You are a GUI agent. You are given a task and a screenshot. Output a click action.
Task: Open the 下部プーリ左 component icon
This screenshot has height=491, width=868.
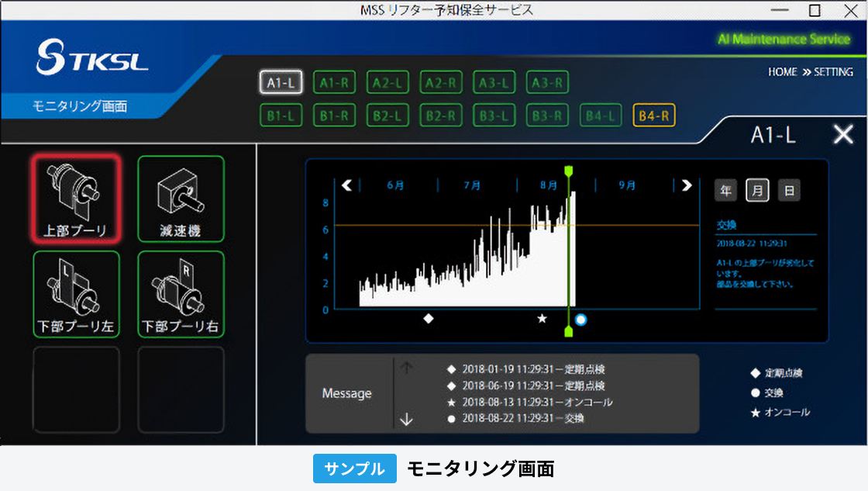click(x=76, y=294)
